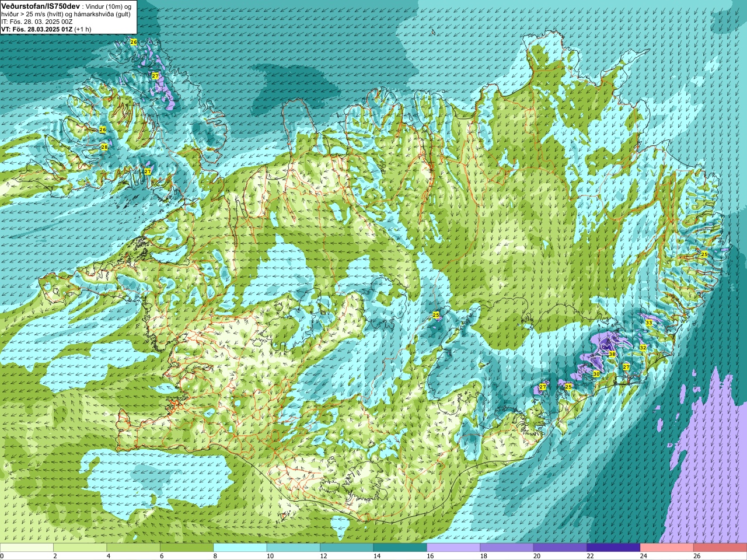Image resolution: width=747 pixels, height=560 pixels.
Task: Select the 8–10 m/s pale cyan legend swatch
Action: (x=240, y=548)
